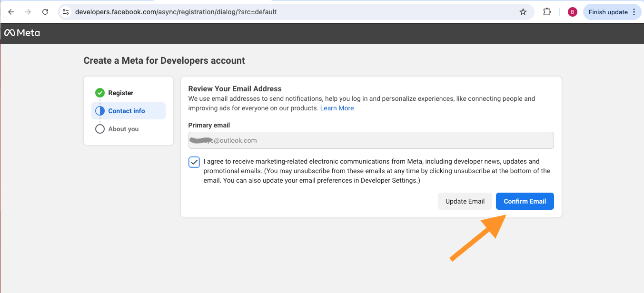Reload the current page
The image size is (644, 293).
[x=45, y=12]
